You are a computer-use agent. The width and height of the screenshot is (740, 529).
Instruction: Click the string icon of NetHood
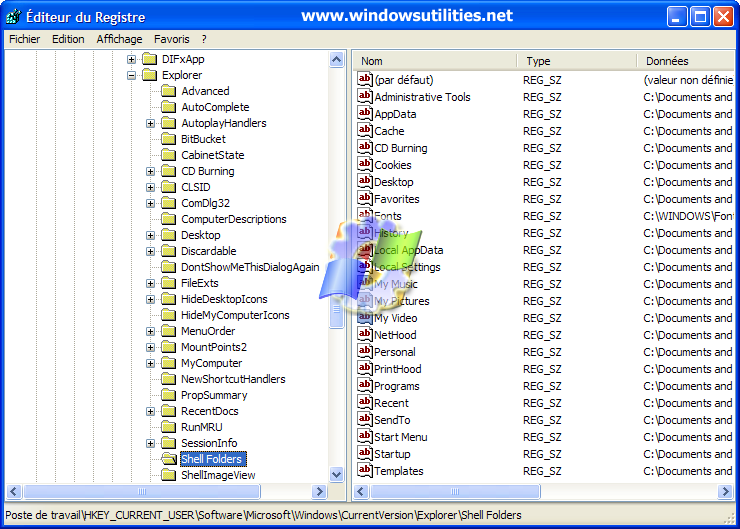(365, 335)
